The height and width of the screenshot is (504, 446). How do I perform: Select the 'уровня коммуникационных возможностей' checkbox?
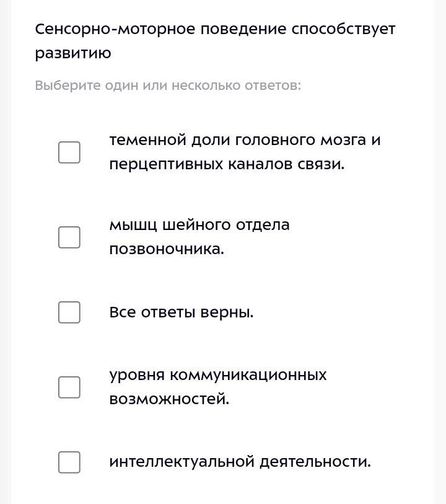[69, 387]
